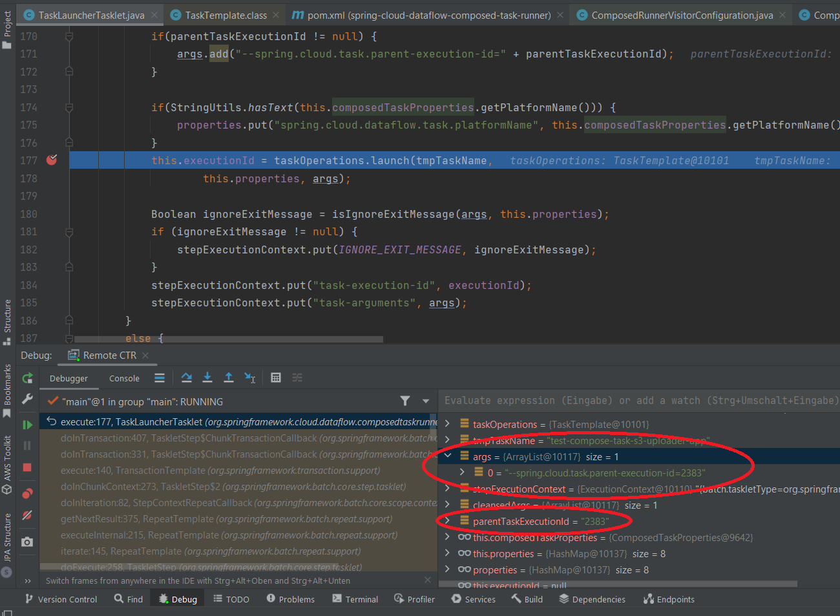
Task: Pause the program execution
Action: [x=27, y=445]
